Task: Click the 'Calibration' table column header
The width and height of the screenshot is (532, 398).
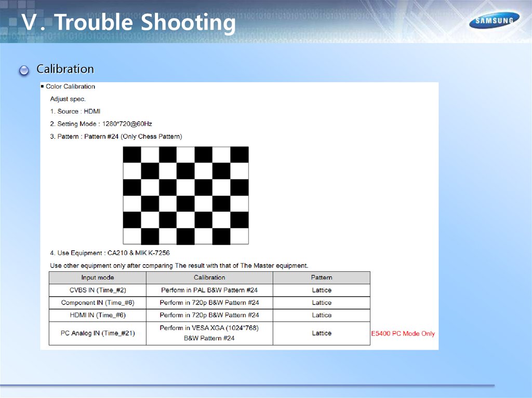Action: click(x=209, y=278)
